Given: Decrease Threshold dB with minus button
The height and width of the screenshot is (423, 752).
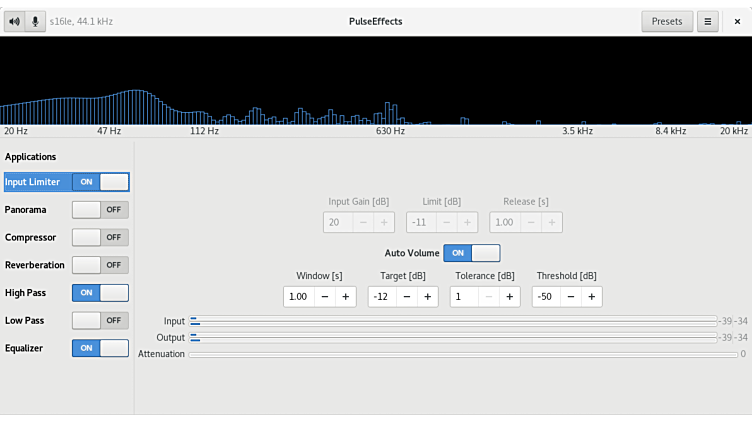Looking at the screenshot, I should click(570, 297).
